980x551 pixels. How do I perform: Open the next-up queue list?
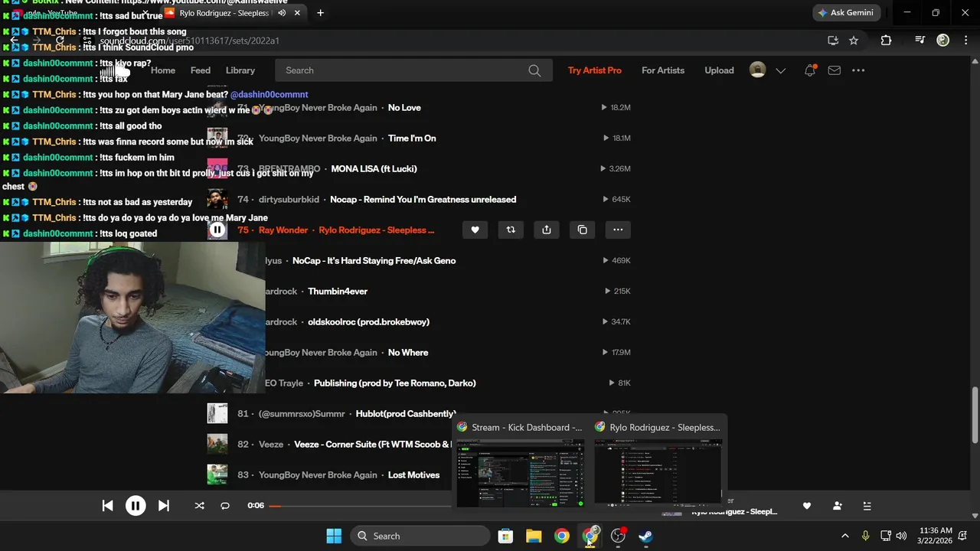867,506
